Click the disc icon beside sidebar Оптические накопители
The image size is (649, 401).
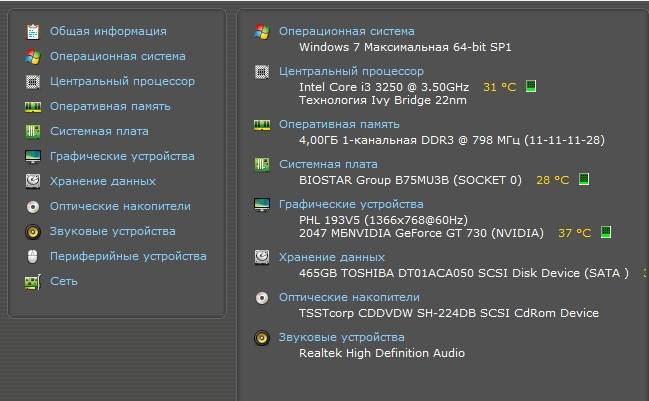coord(33,207)
